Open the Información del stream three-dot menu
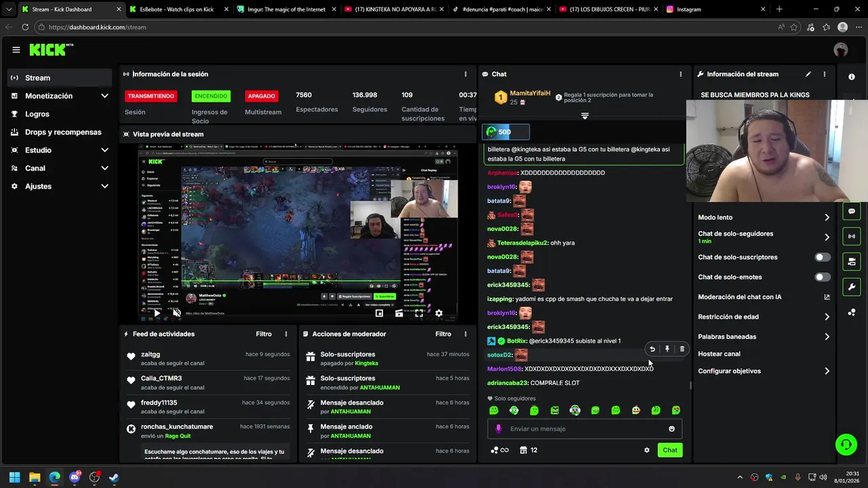This screenshot has height=488, width=868. click(825, 74)
